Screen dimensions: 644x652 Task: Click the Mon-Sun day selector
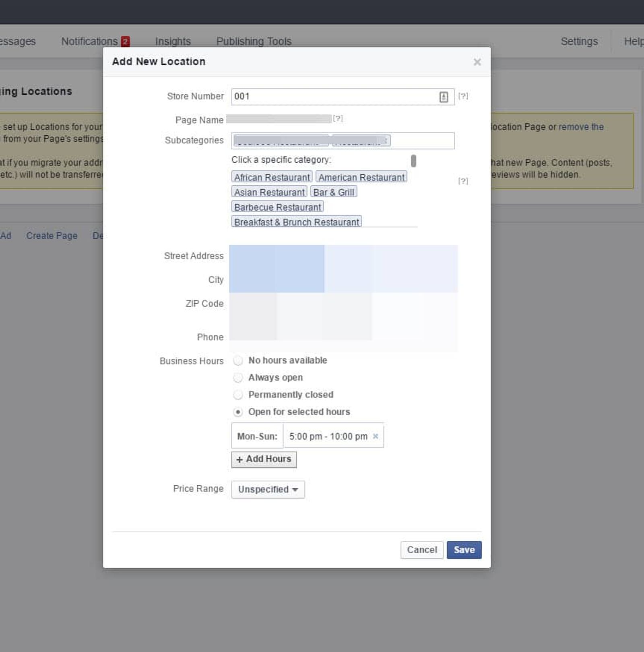tap(257, 436)
